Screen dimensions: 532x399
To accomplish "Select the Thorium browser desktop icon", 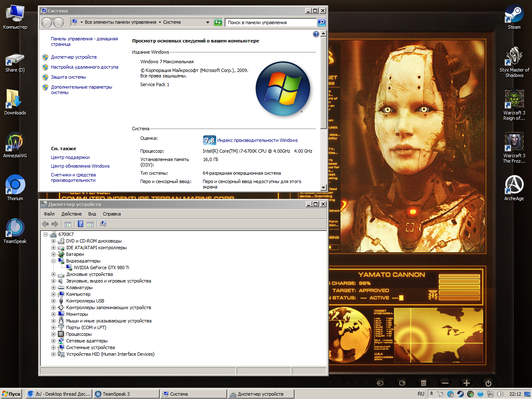I will click(x=15, y=188).
